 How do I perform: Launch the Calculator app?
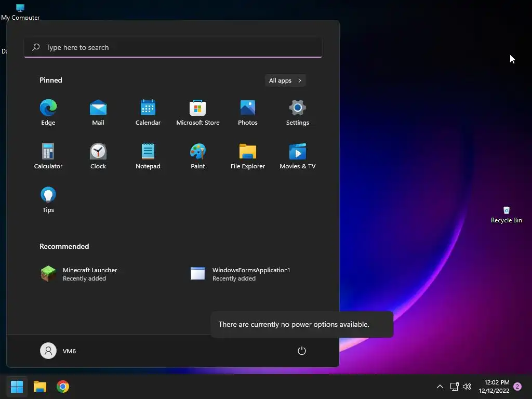(48, 156)
